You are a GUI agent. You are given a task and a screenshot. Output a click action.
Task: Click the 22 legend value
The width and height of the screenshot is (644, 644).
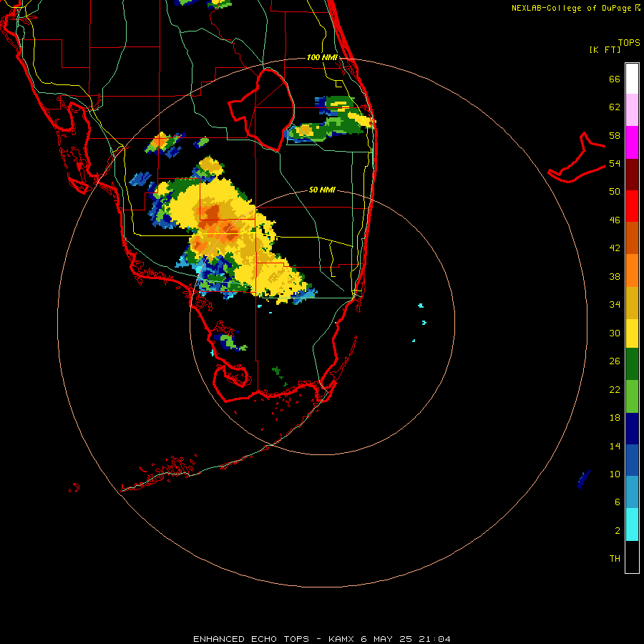pos(615,389)
